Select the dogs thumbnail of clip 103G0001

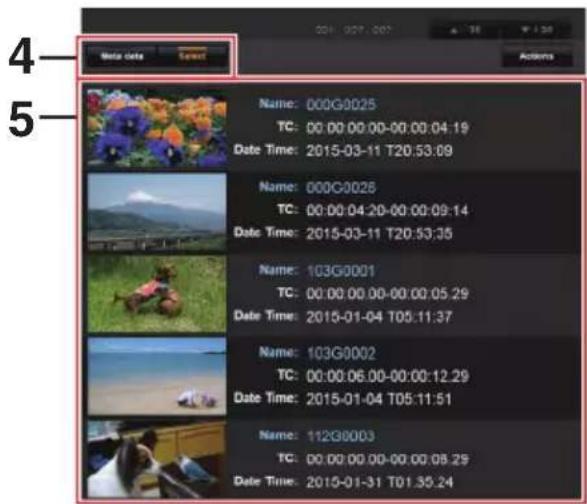click(x=157, y=294)
